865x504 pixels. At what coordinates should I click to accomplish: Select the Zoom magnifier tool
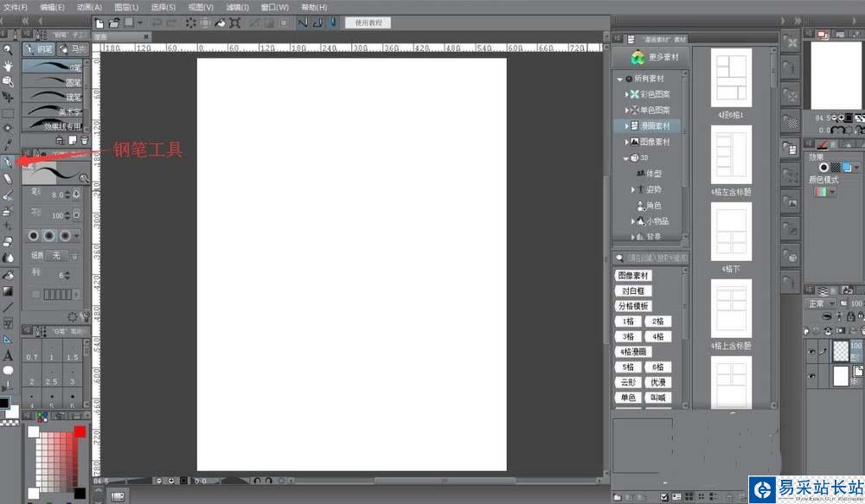click(8, 49)
